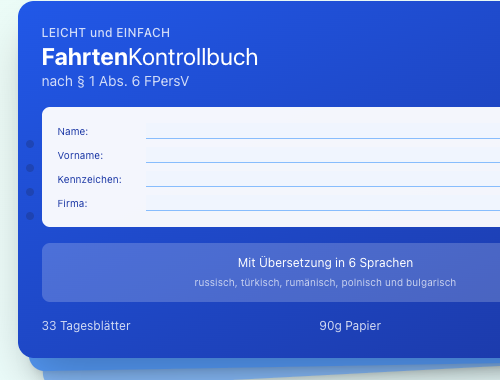Viewport: 500px width, 380px height.
Task: Click 'Mit Übersetzung in 6 Sprachen' text
Action: 325,263
